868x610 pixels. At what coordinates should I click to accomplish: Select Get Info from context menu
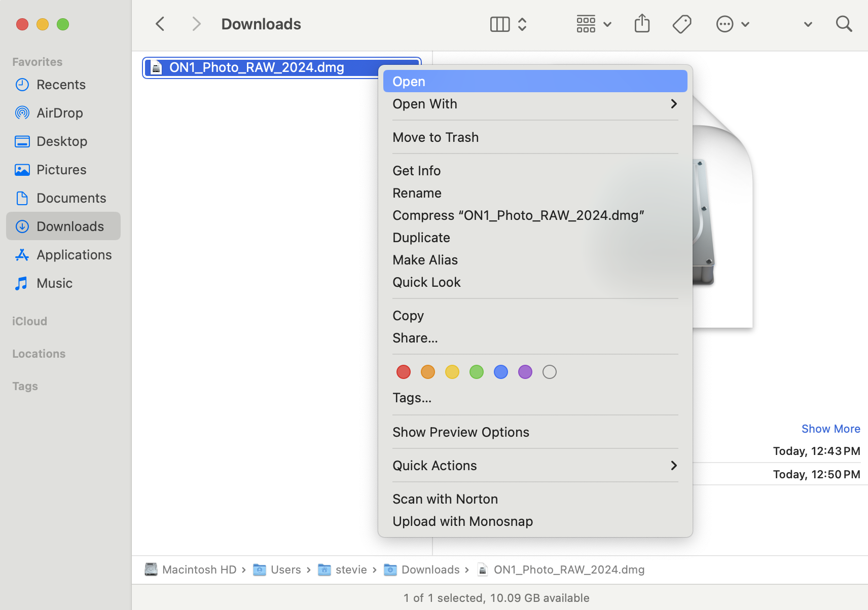(535, 171)
